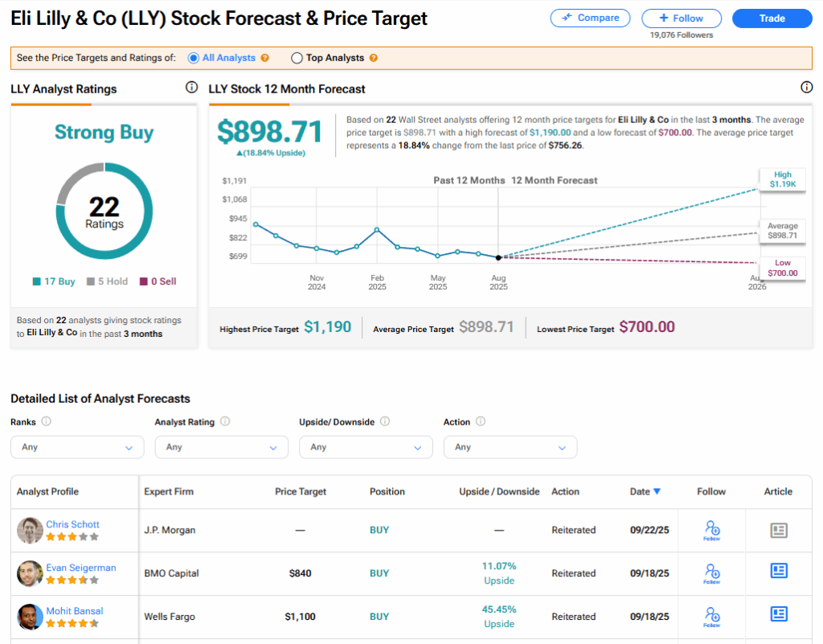Image resolution: width=823 pixels, height=644 pixels.
Task: Click the $840 price target cell
Action: [x=301, y=574]
